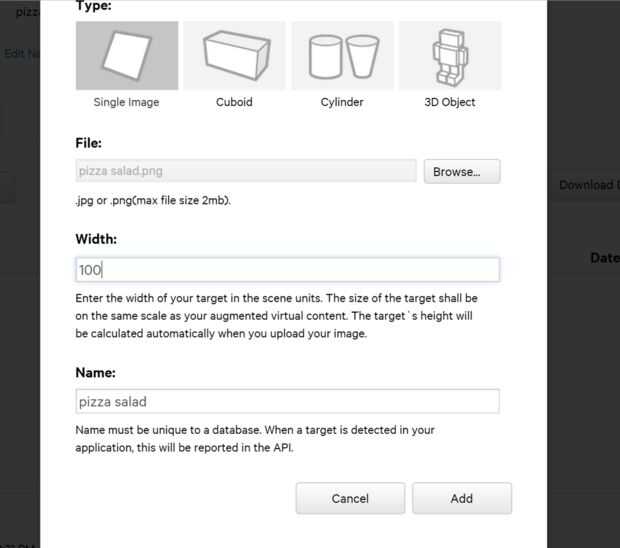This screenshot has height=548, width=620.
Task: Cancel the add target dialog
Action: [x=350, y=498]
